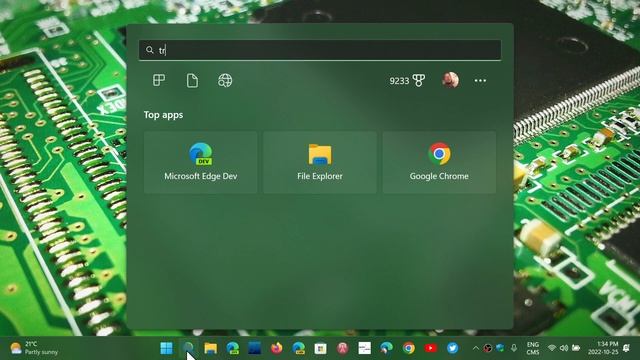Viewport: 640px width, 360px height.
Task: Select the Web filter globe icon
Action: 225,80
